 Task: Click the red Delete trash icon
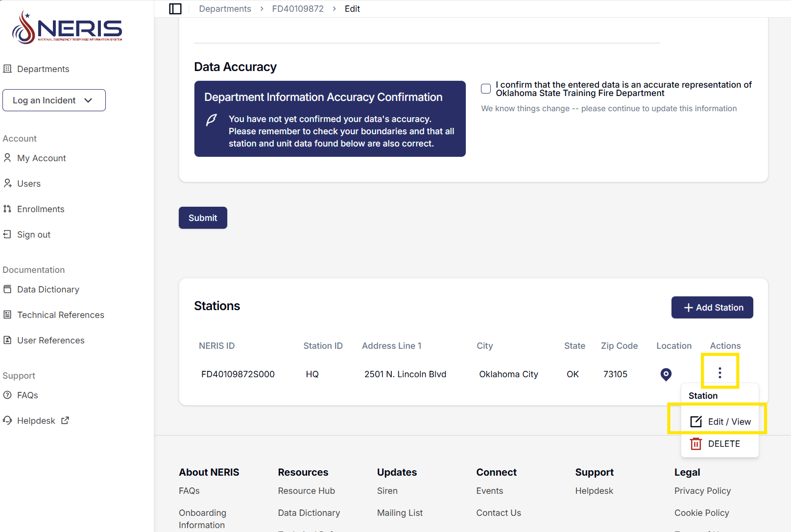pos(695,444)
